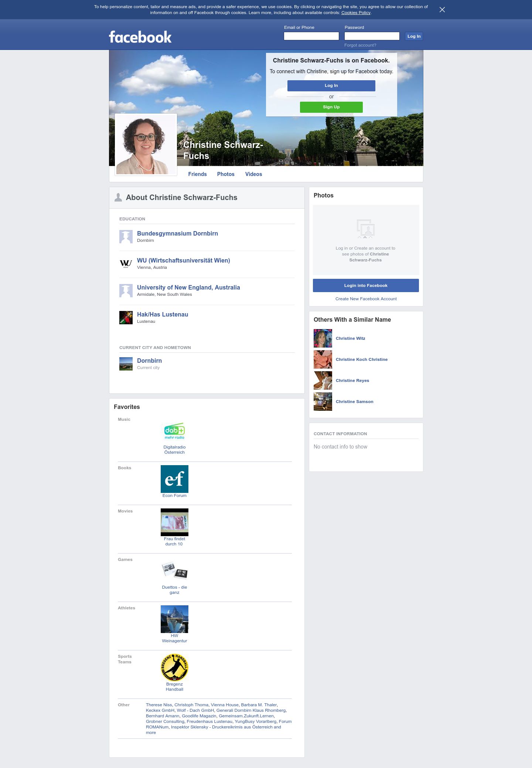This screenshot has width=532, height=768.
Task: Open the Digitalradio Österreich link
Action: [174, 450]
